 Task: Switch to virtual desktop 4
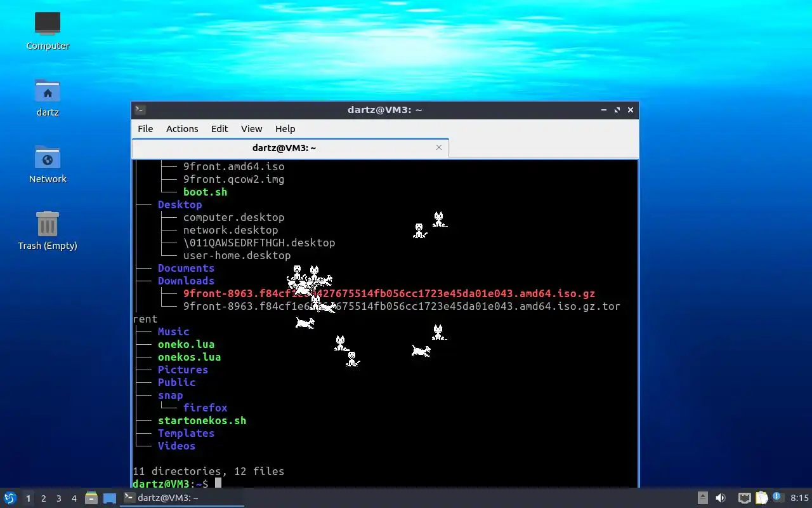[x=74, y=498]
